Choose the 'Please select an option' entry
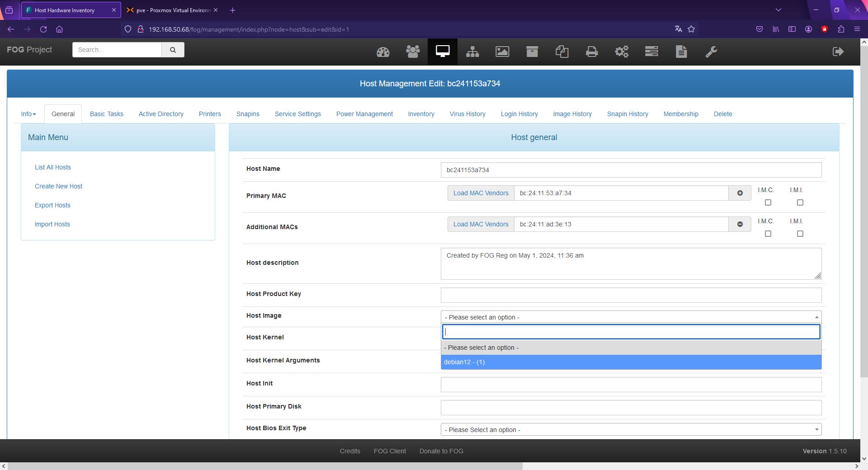This screenshot has height=470, width=868. [631, 348]
